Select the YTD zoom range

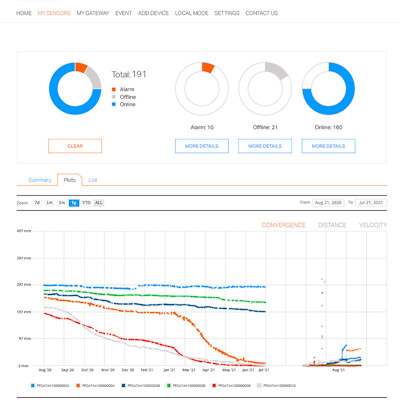pos(86,203)
